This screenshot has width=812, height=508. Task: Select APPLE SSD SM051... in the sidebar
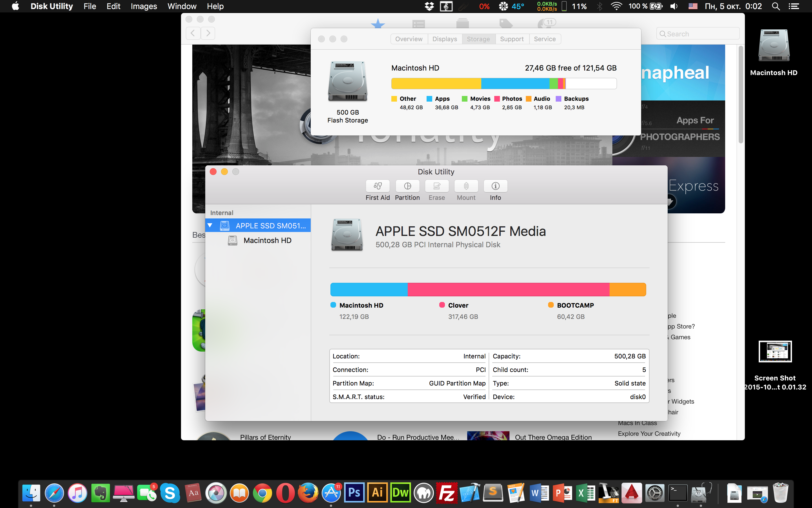258,225
